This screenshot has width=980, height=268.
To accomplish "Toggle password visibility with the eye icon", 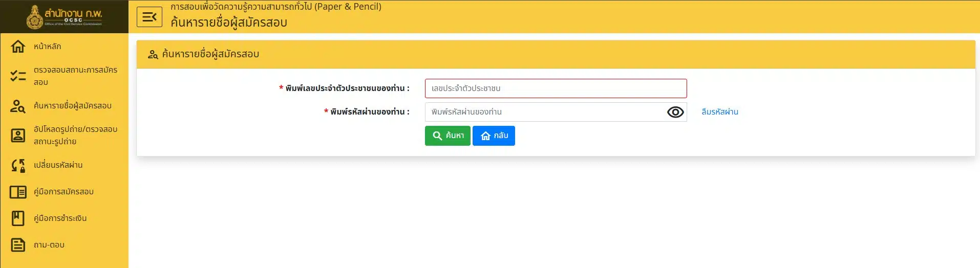I will coord(675,112).
